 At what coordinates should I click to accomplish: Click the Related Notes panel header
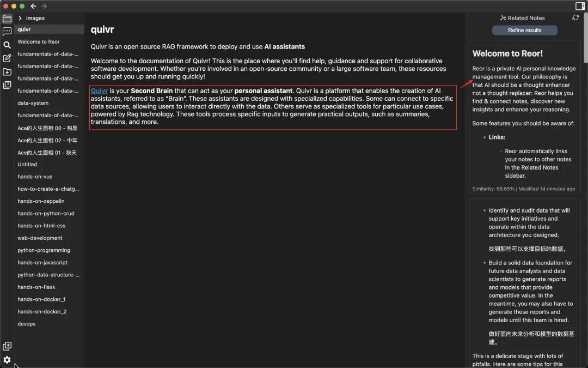(x=522, y=18)
